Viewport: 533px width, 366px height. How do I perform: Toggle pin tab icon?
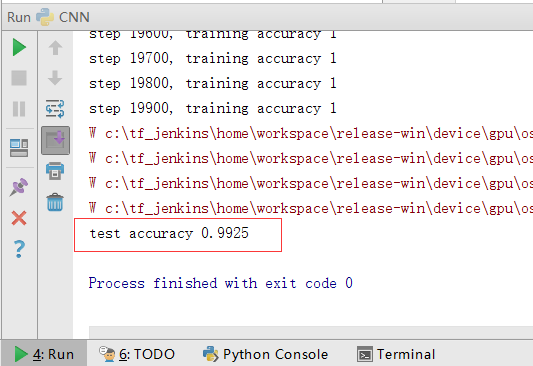(x=19, y=187)
